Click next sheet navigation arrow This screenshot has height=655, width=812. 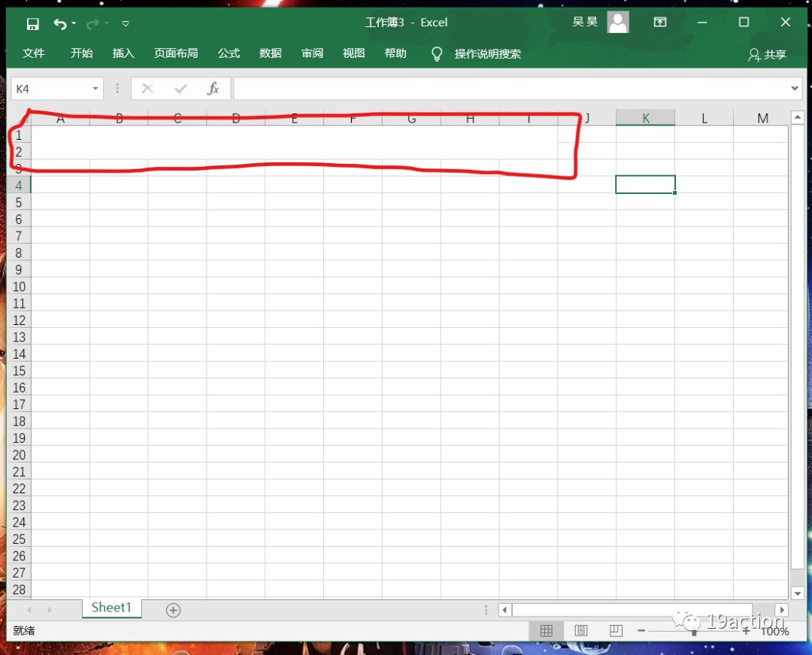[x=50, y=610]
